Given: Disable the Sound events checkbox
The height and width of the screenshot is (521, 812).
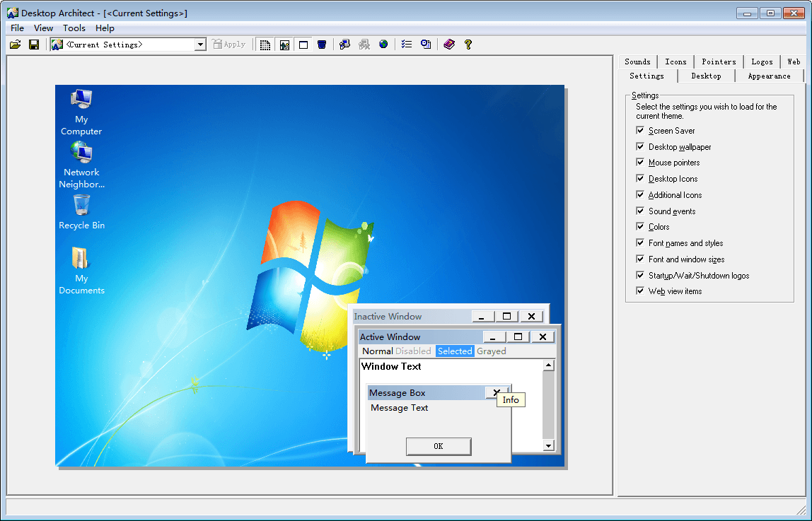Looking at the screenshot, I should [641, 211].
